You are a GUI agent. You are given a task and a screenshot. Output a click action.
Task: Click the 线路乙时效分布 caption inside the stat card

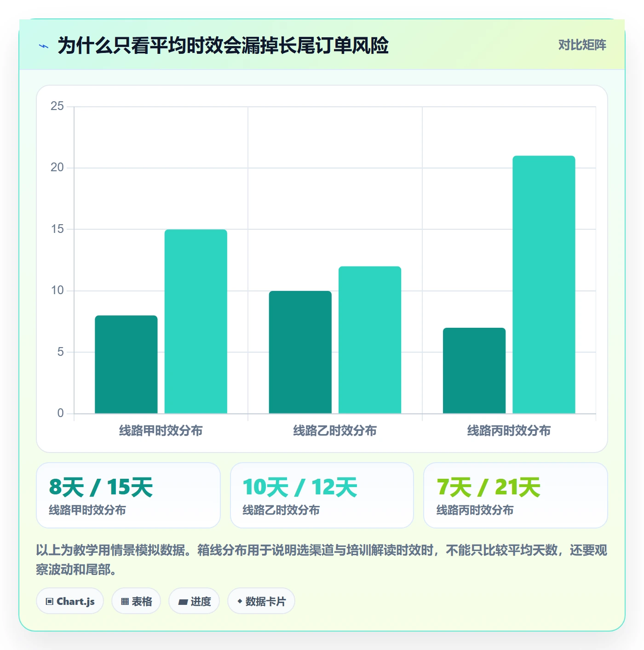click(281, 510)
